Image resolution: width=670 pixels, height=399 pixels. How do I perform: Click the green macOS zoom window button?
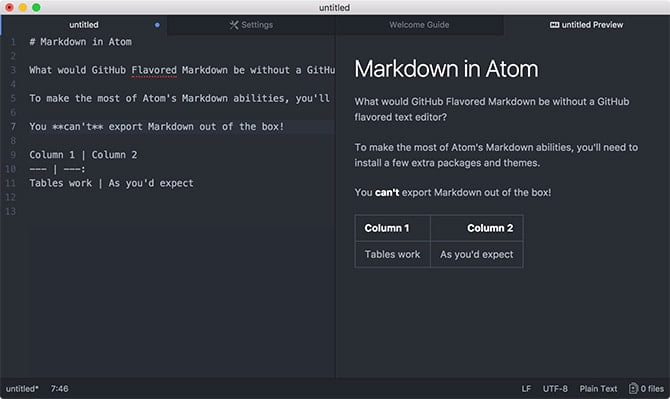coord(36,7)
